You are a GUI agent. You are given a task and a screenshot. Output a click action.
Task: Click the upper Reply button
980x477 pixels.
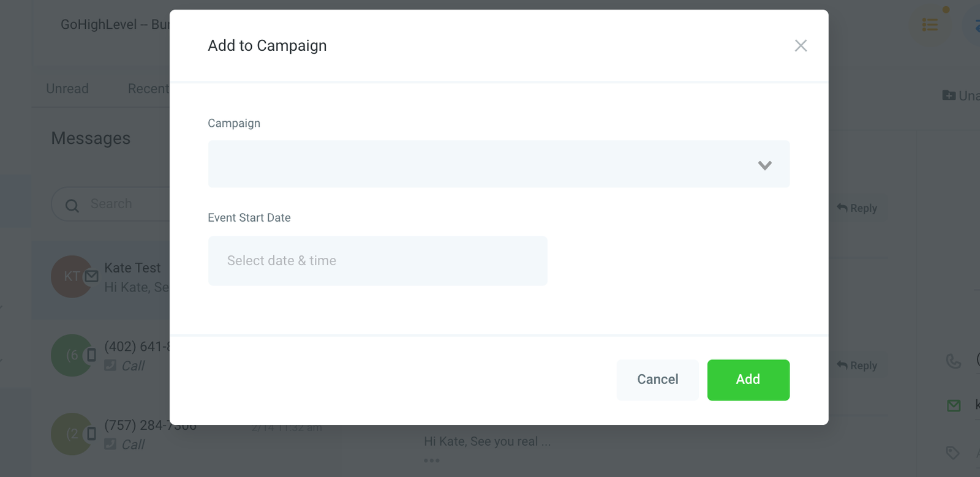[x=857, y=208]
